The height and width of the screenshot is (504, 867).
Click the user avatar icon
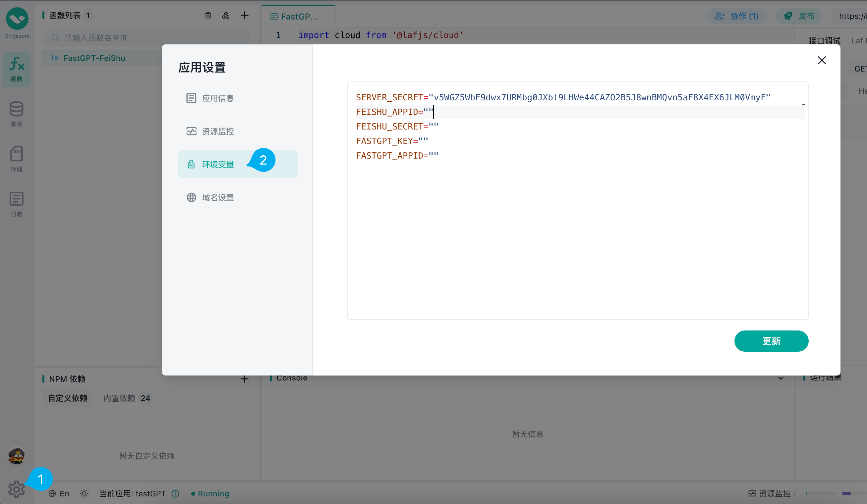pos(16,456)
